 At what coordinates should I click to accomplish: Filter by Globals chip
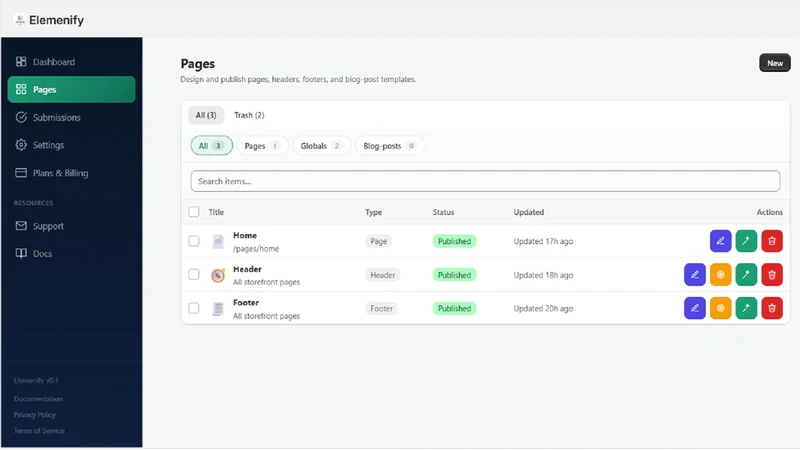(x=321, y=145)
